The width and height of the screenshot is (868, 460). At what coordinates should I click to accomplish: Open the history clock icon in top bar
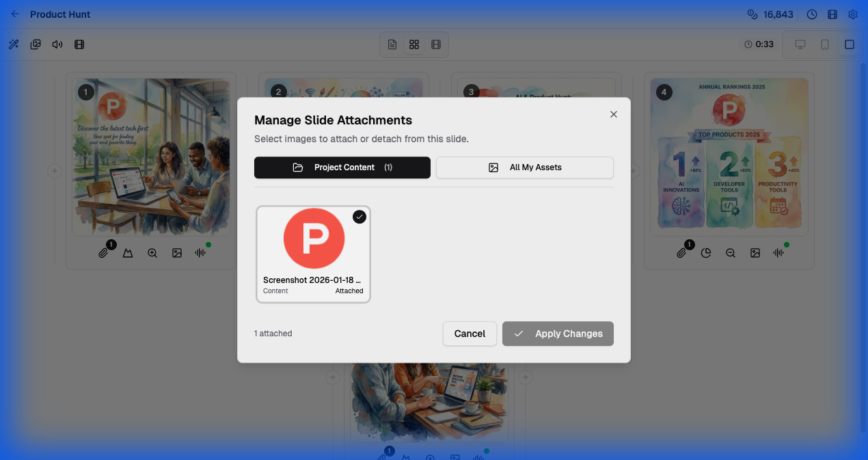pyautogui.click(x=812, y=14)
